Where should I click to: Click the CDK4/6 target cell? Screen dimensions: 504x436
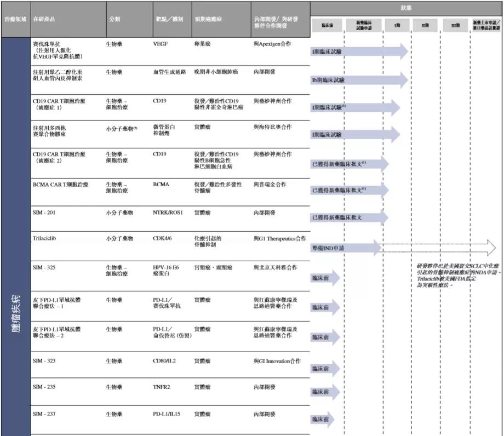[x=162, y=238]
